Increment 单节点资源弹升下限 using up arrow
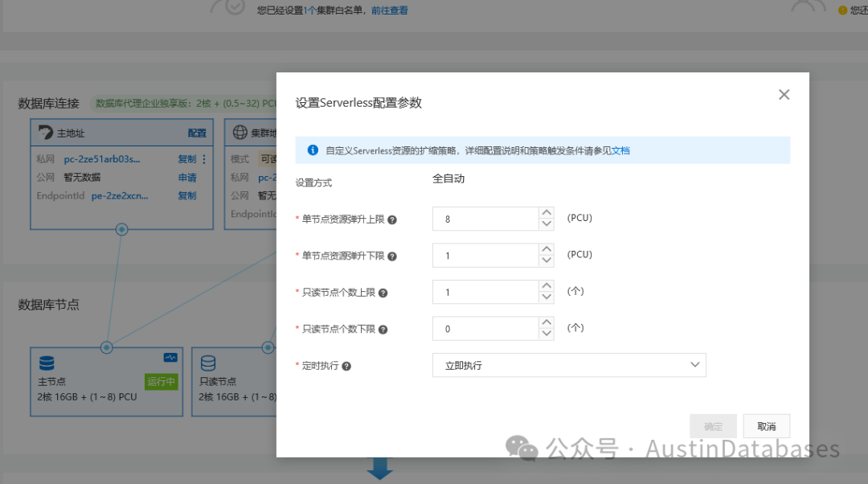 coord(547,249)
